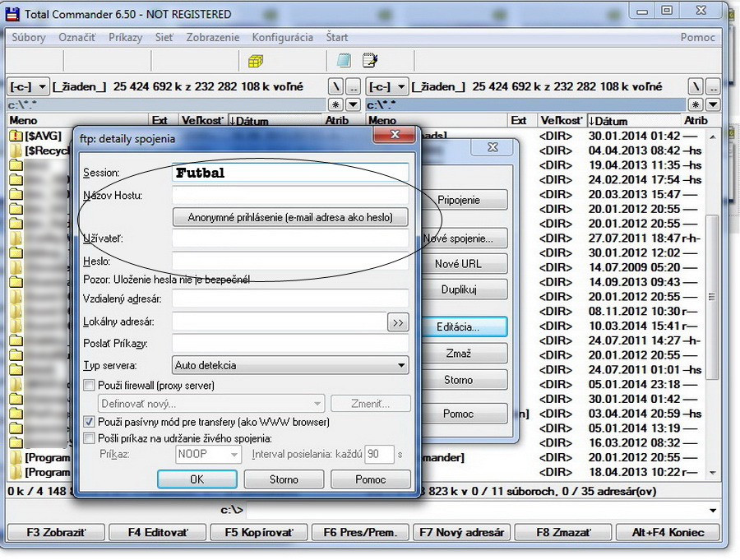This screenshot has width=740, height=560.
Task: Click Pomoc button in the ftp details dialog
Action: [371, 479]
